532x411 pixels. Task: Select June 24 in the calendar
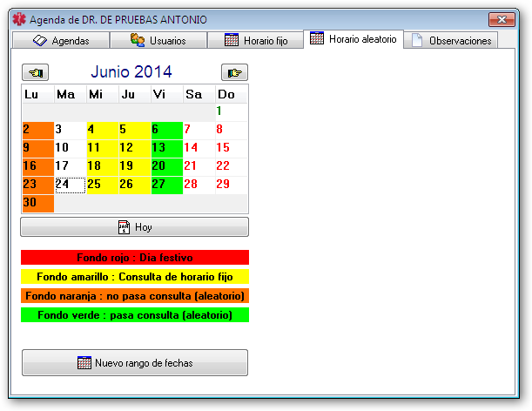tap(70, 185)
